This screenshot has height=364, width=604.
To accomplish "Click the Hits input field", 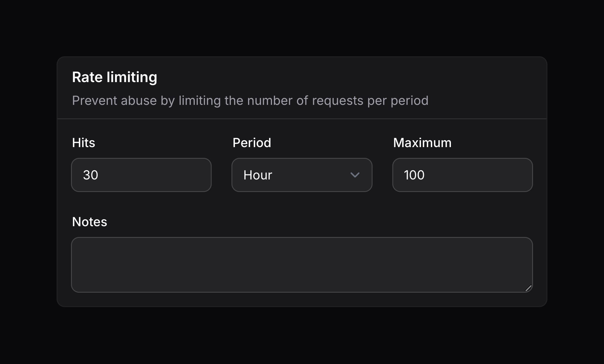I will tap(141, 175).
